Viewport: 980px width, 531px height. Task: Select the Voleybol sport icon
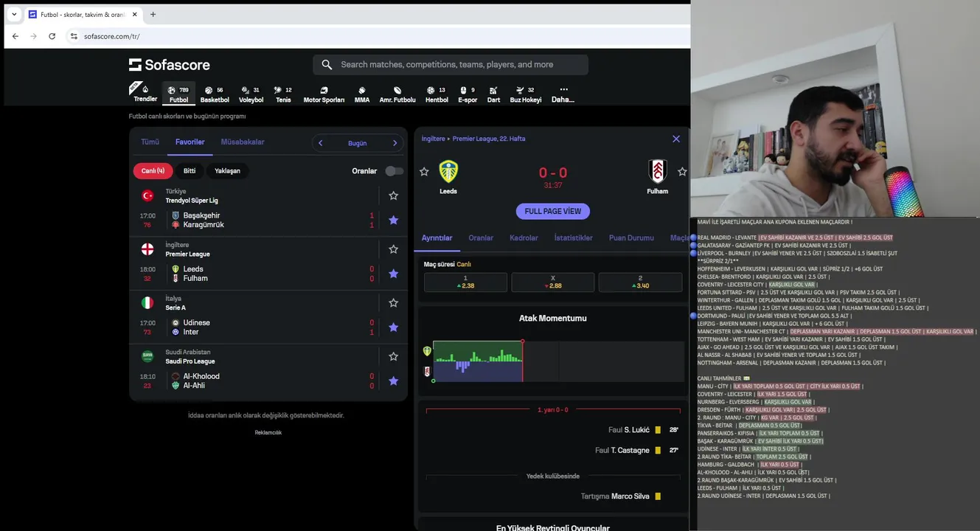251,94
